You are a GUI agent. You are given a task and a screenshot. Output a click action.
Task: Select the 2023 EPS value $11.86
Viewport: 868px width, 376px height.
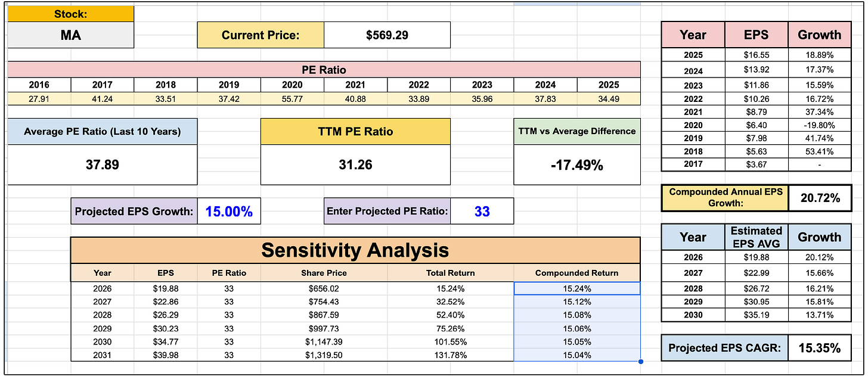757,85
